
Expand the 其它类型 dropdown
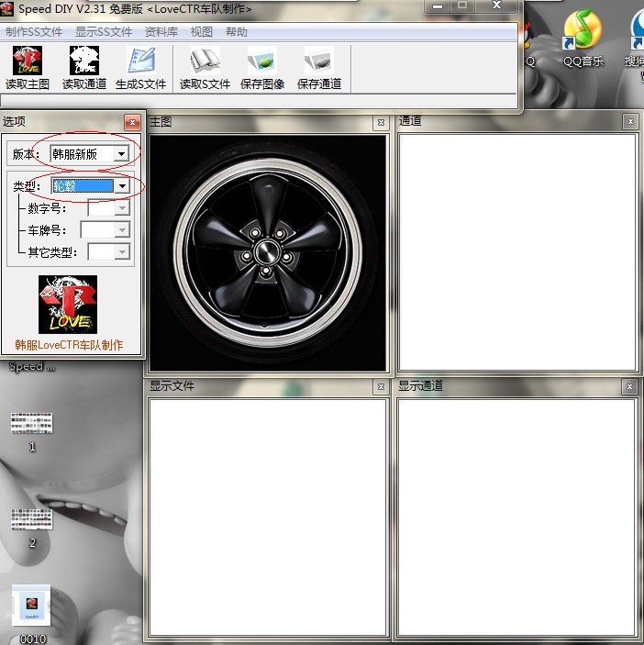coord(122,251)
